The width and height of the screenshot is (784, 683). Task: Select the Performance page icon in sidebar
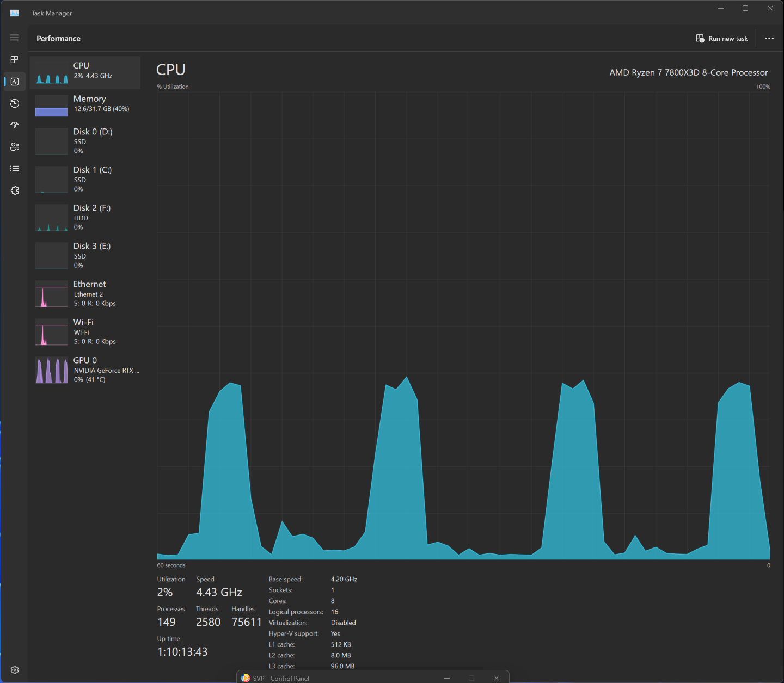coord(15,82)
